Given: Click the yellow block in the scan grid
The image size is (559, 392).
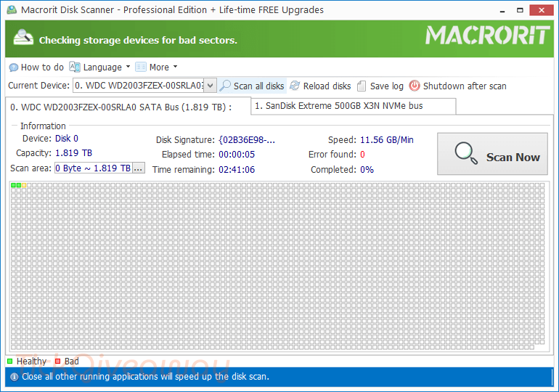Looking at the screenshot, I should click(24, 185).
